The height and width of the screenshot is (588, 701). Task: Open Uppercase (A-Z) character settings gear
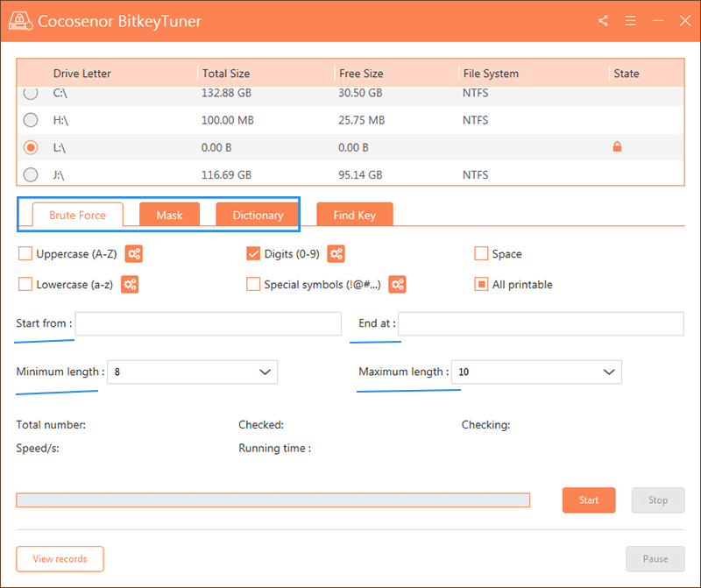coord(134,254)
